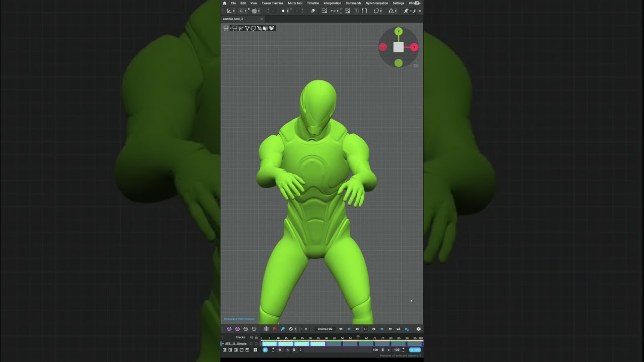This screenshot has width=644, height=362.
Task: Select the solid cube mesh mode icon
Action: click(x=265, y=28)
